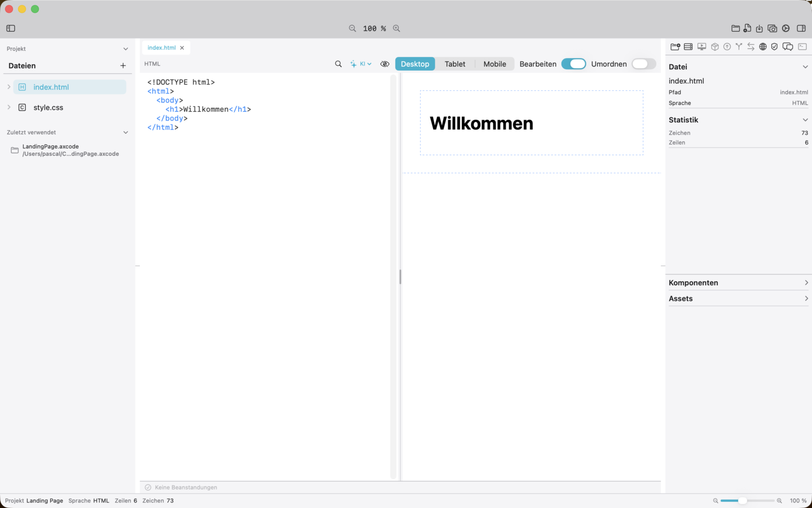Open the terminal icon in the inspector

(x=802, y=47)
